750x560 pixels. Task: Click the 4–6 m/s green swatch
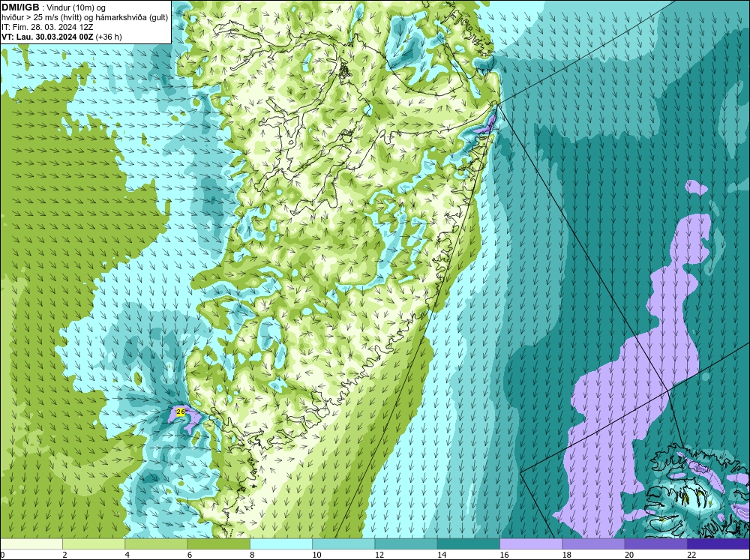pyautogui.click(x=156, y=544)
